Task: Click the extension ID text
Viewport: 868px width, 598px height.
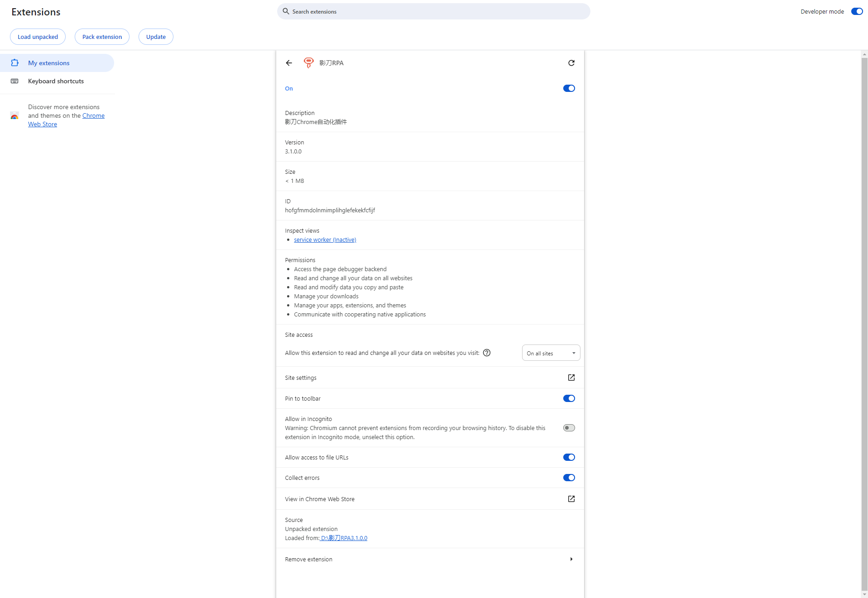Action: (x=330, y=210)
